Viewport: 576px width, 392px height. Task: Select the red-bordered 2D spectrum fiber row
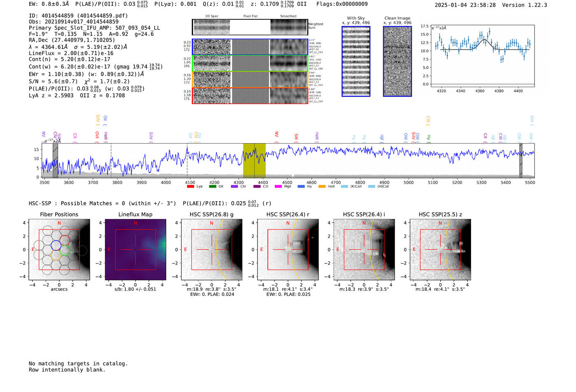coord(250,95)
